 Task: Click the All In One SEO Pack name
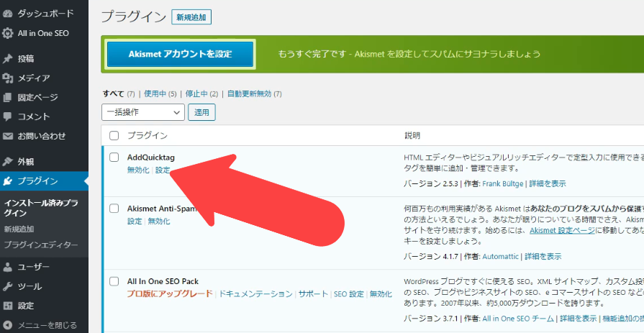pyautogui.click(x=163, y=282)
